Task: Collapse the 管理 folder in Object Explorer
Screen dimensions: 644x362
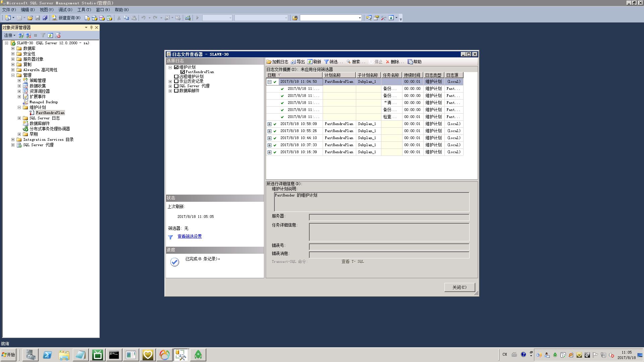Action: point(13,75)
